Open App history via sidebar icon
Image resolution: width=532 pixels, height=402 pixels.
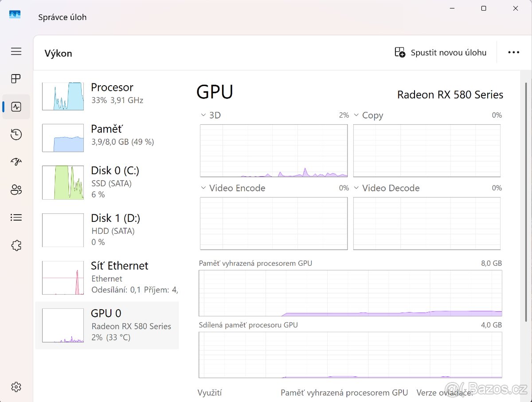(x=16, y=134)
